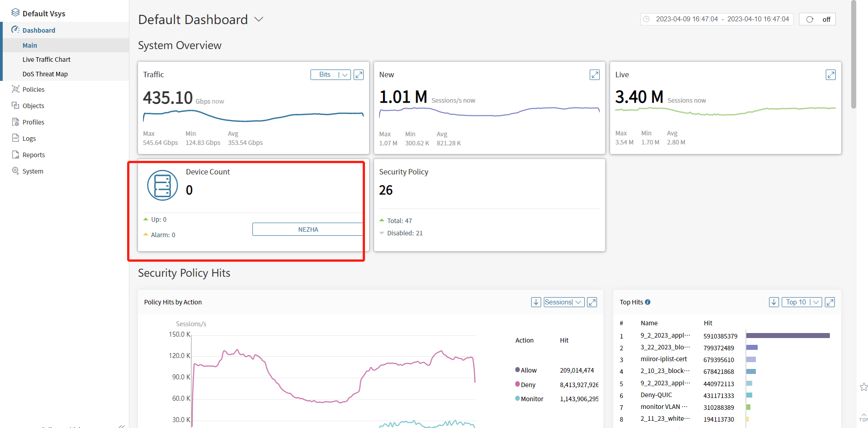Viewport: 868px width, 428px height.
Task: Expand the New sessions chart
Action: [x=595, y=75]
